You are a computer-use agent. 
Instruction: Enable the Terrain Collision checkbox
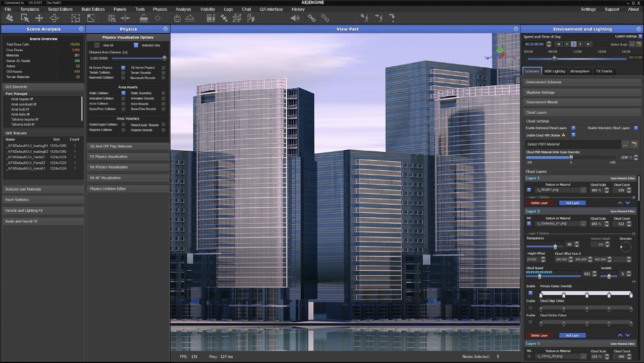(123, 73)
